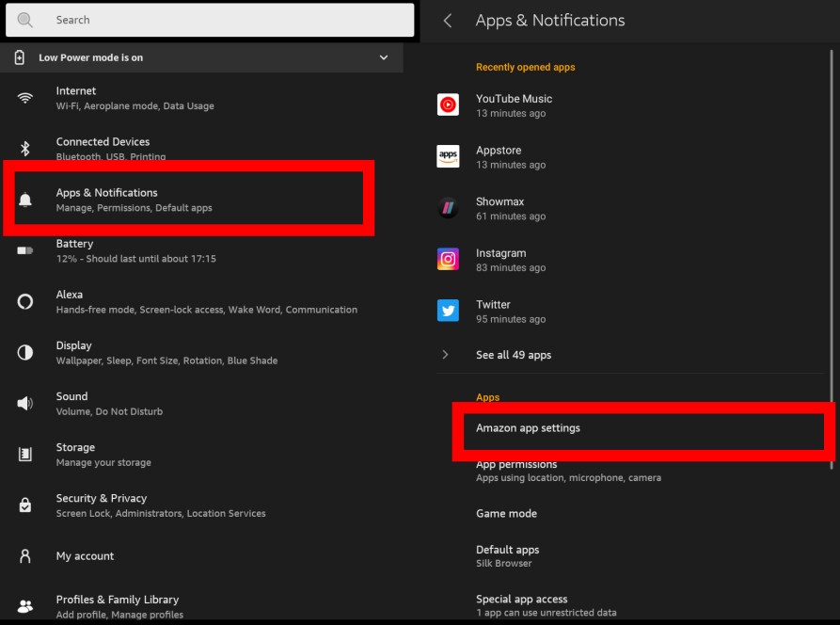Screen dimensions: 840x625
Task: Click the lock icon for Security & Privacy
Action: [24, 505]
